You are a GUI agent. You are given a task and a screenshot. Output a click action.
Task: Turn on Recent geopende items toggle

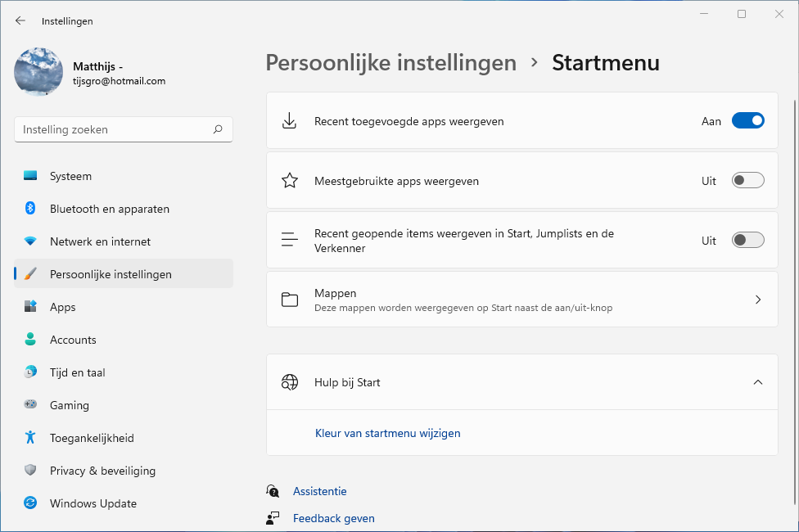click(747, 241)
